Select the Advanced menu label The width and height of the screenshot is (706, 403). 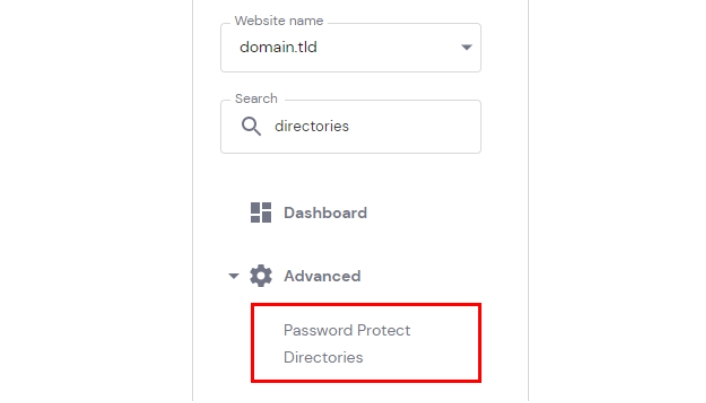[x=321, y=275]
